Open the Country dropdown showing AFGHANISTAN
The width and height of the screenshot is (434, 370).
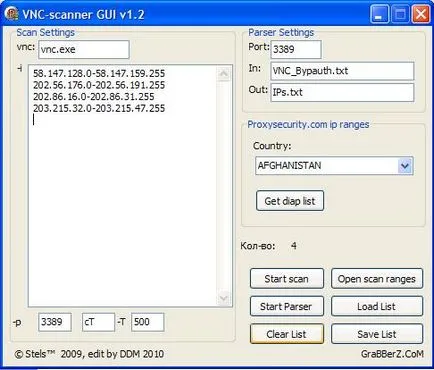point(334,166)
